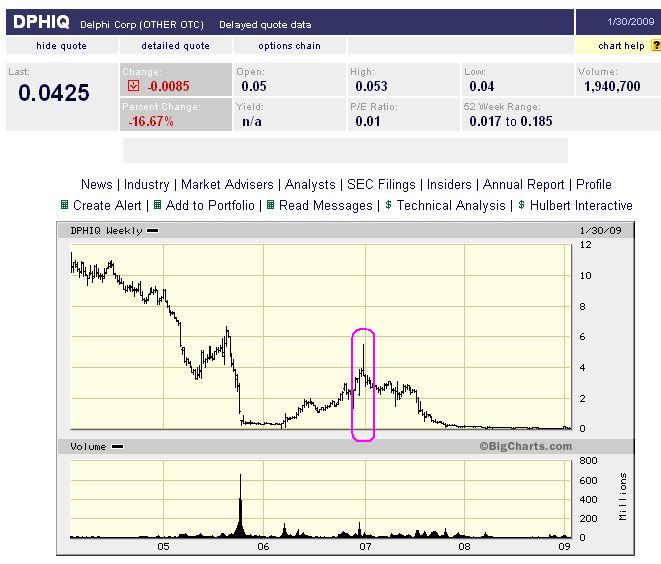Click the DPHIQ ticker symbol in header
Viewport: 661px width, 564px height.
point(41,22)
